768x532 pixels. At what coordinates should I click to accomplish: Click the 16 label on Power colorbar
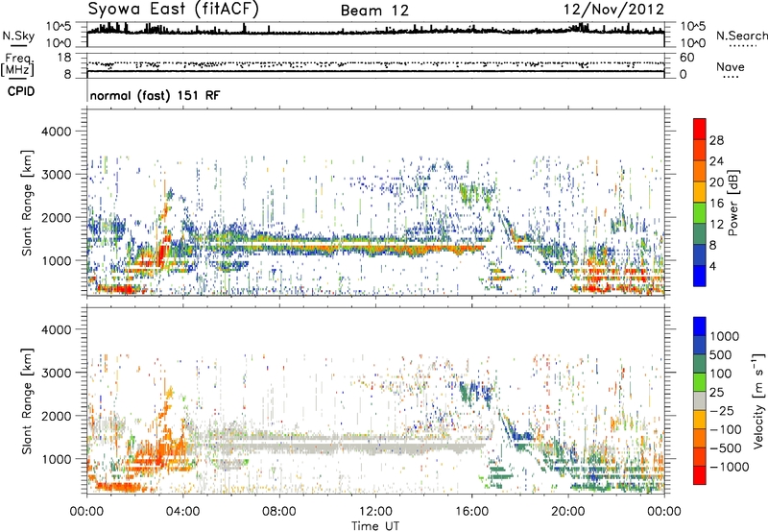(x=716, y=204)
